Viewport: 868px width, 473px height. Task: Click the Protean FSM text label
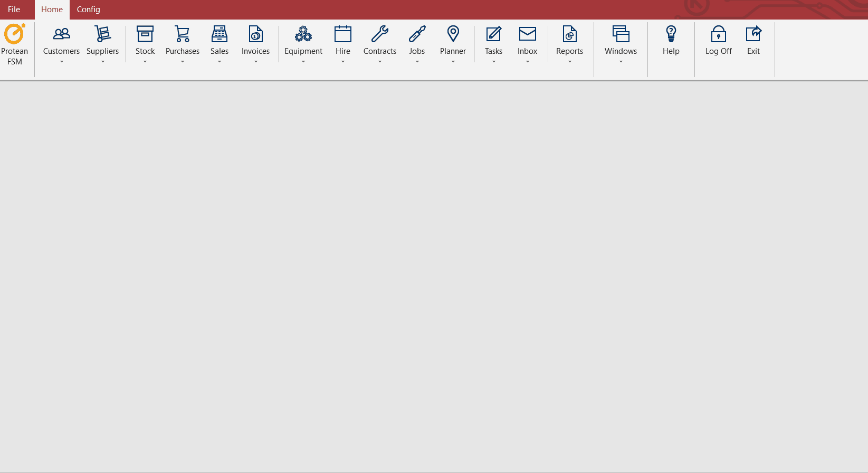[x=15, y=56]
